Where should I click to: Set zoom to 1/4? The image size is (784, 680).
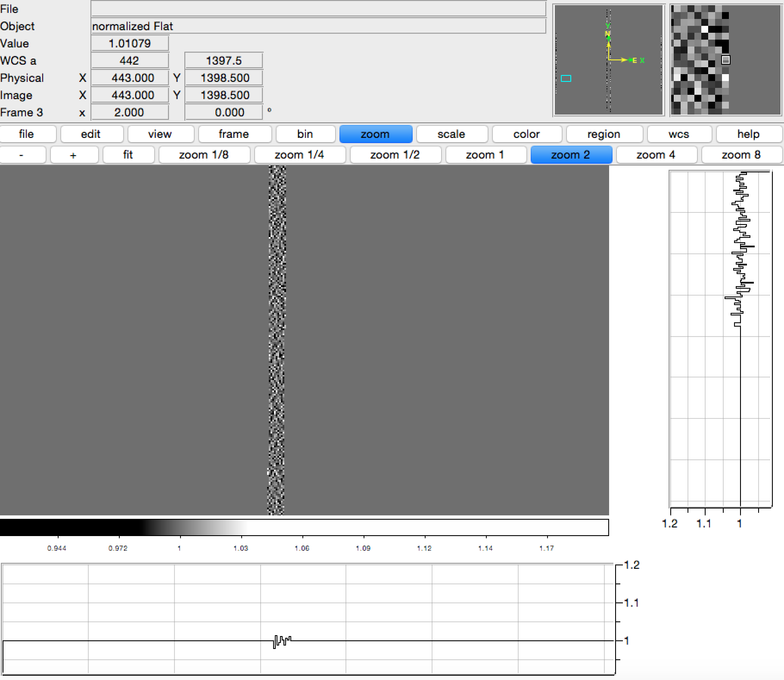pyautogui.click(x=299, y=155)
